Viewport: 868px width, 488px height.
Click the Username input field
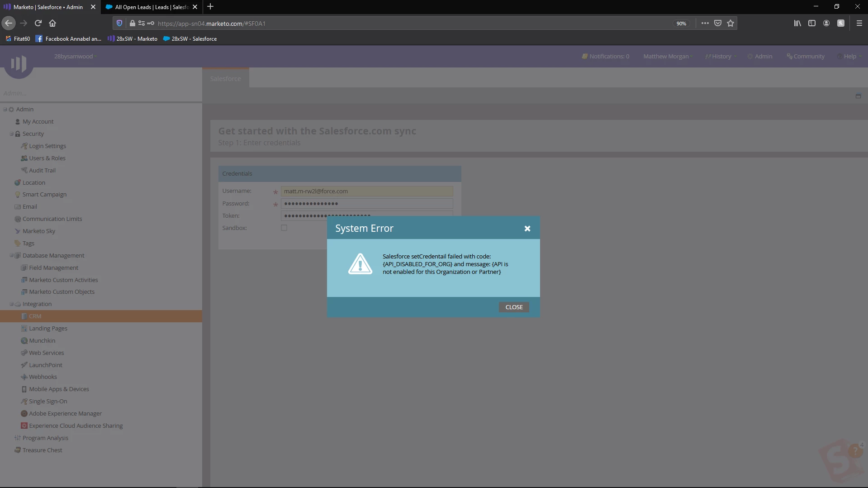pyautogui.click(x=367, y=191)
